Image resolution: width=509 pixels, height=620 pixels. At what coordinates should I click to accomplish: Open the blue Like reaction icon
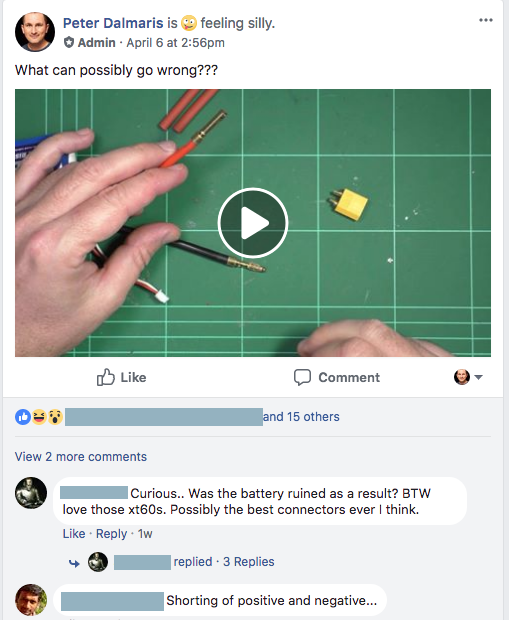point(23,417)
